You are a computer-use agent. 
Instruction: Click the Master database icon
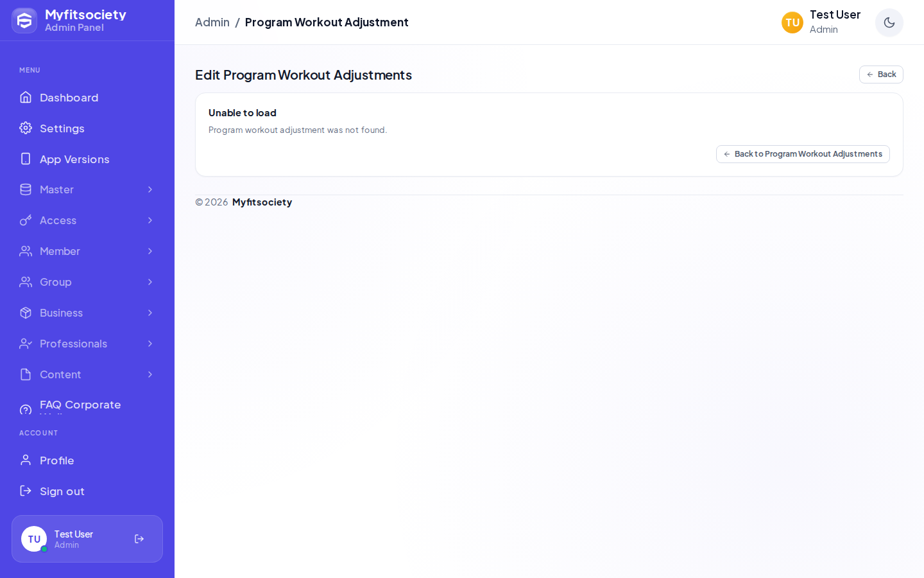pyautogui.click(x=26, y=189)
